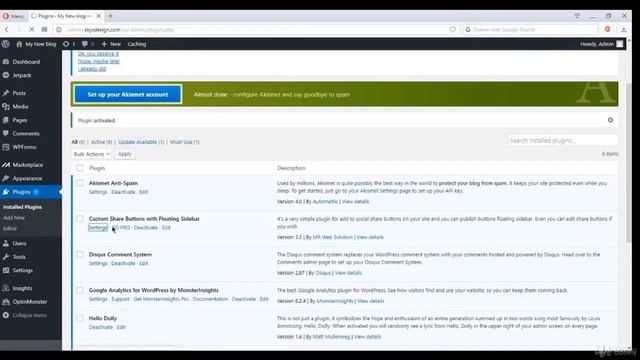Click the Google search field in browser
Screen dimensions: 640x360
click(x=530, y=30)
